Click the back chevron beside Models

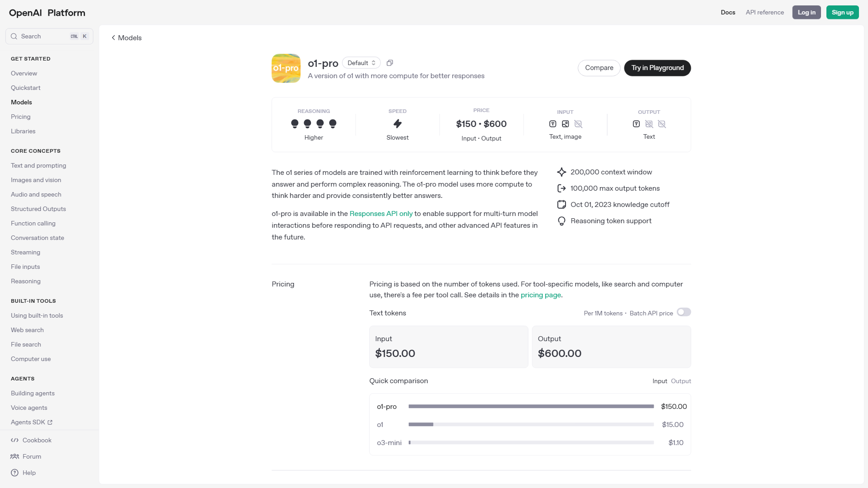[x=113, y=38]
